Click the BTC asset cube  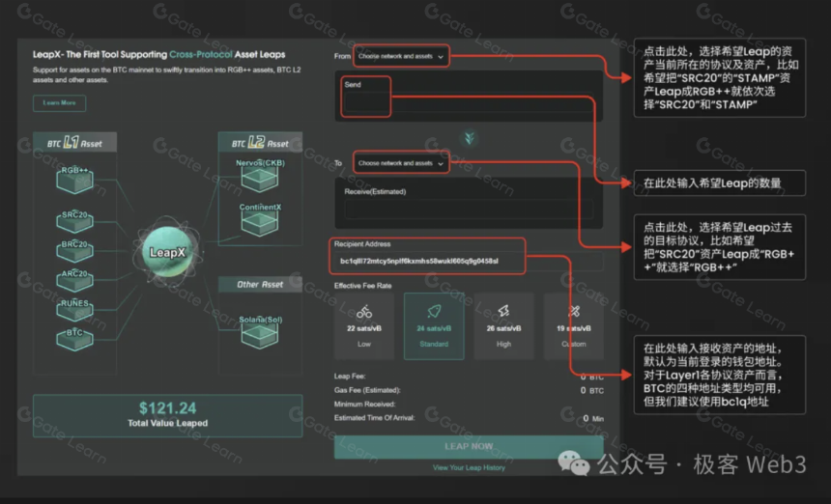pos(74,339)
